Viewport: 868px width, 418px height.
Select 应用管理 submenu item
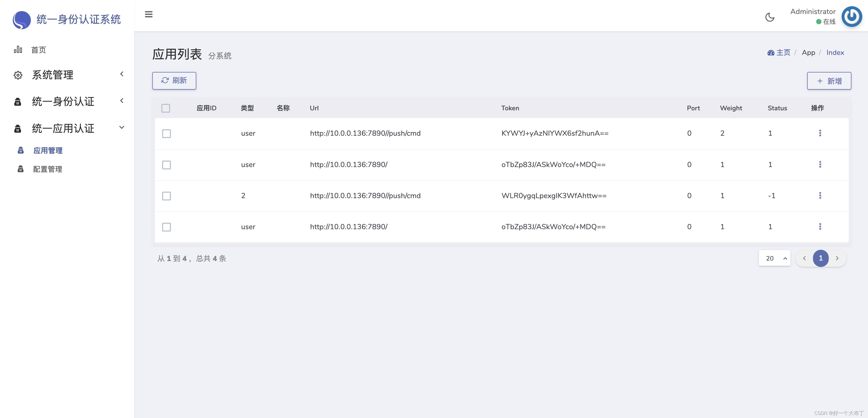pos(48,150)
